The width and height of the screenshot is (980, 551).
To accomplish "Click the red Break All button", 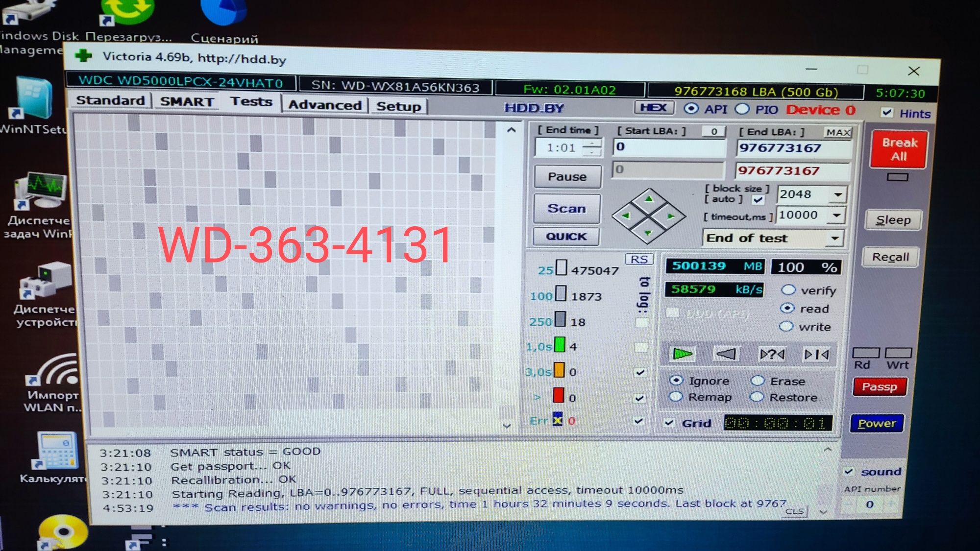I will click(x=899, y=149).
